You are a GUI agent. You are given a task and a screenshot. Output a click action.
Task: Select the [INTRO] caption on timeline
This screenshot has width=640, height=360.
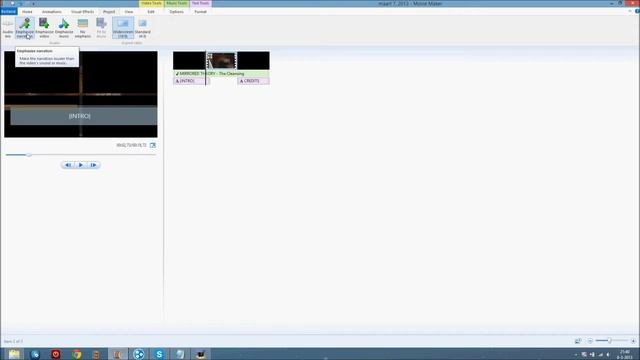click(x=191, y=81)
